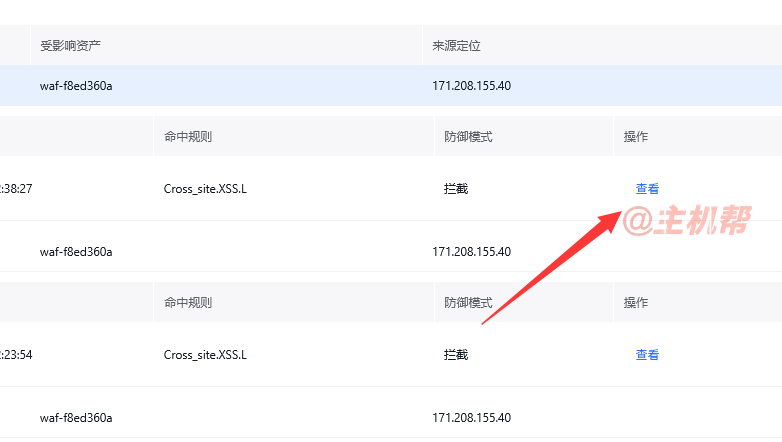Select source IP 171.208.155.40 in the highlighted row
Image resolution: width=782 pixels, height=442 pixels.
[471, 86]
